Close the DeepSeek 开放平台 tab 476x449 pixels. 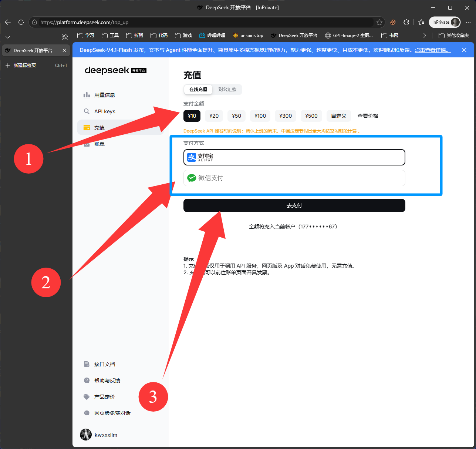(x=64, y=50)
